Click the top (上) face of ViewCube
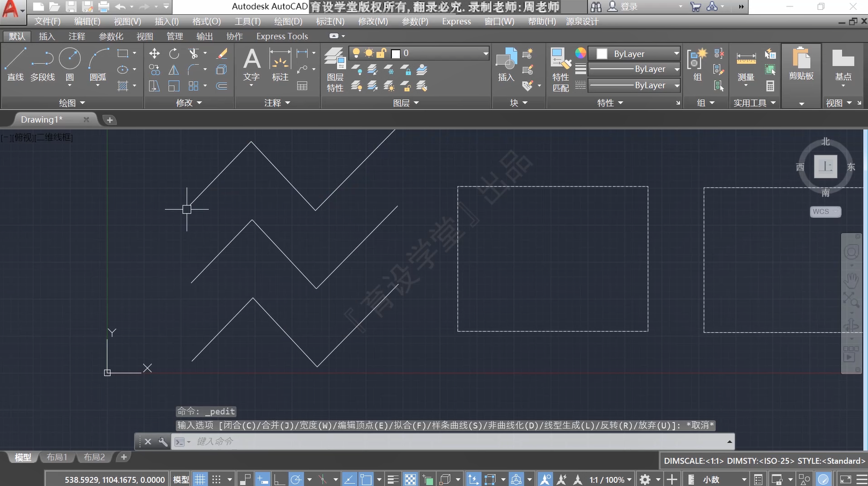Image resolution: width=868 pixels, height=486 pixels. (825, 166)
